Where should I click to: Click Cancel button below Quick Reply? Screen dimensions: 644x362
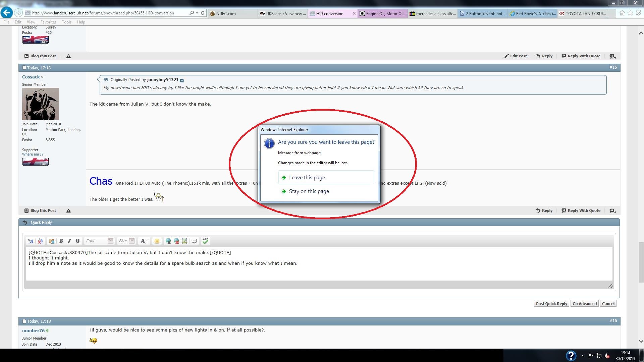[x=608, y=304]
